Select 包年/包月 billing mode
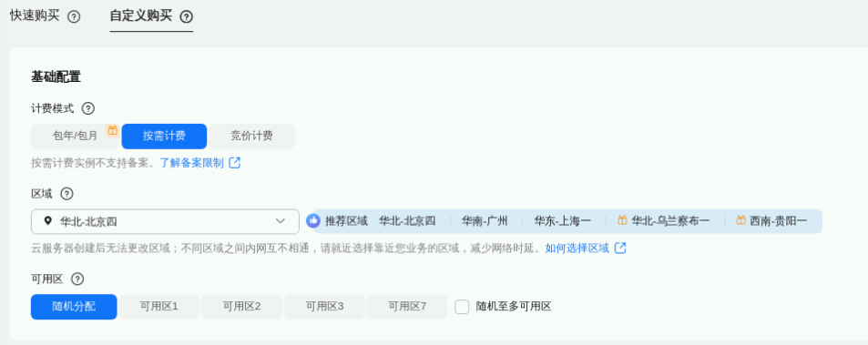This screenshot has width=868, height=345. click(x=76, y=136)
